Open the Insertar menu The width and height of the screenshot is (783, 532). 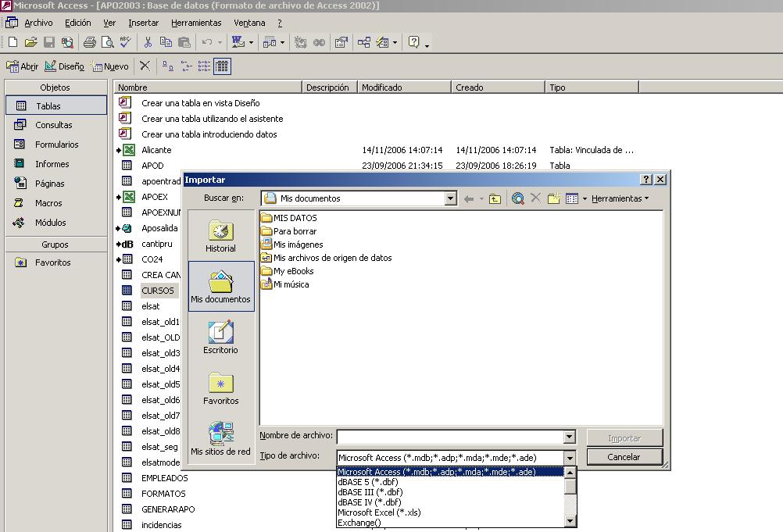point(143,23)
